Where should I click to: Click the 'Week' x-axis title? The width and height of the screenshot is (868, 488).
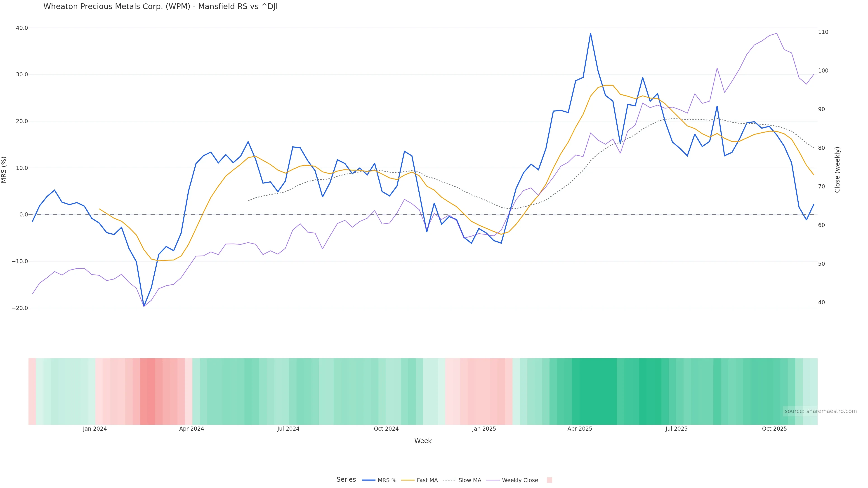(x=423, y=441)
